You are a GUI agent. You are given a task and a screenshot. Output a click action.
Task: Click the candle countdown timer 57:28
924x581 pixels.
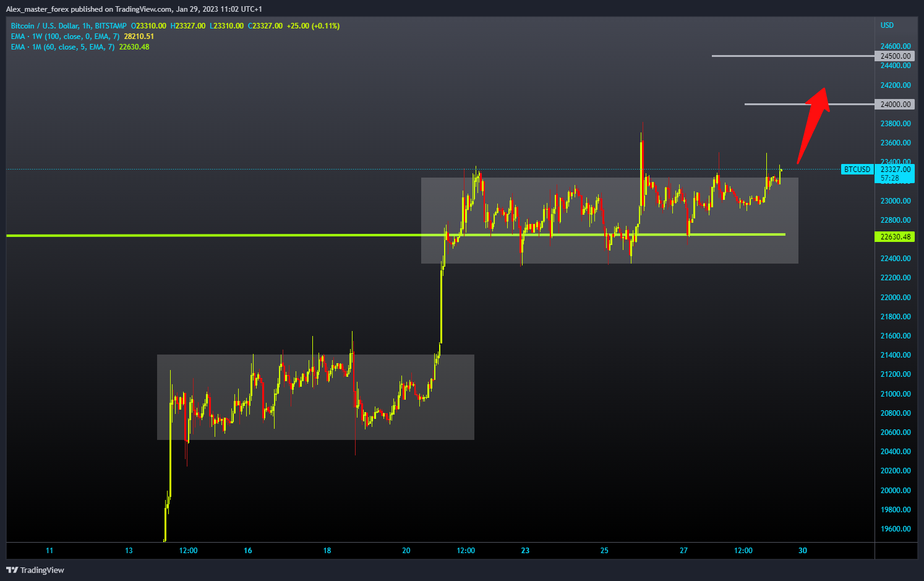pos(889,178)
